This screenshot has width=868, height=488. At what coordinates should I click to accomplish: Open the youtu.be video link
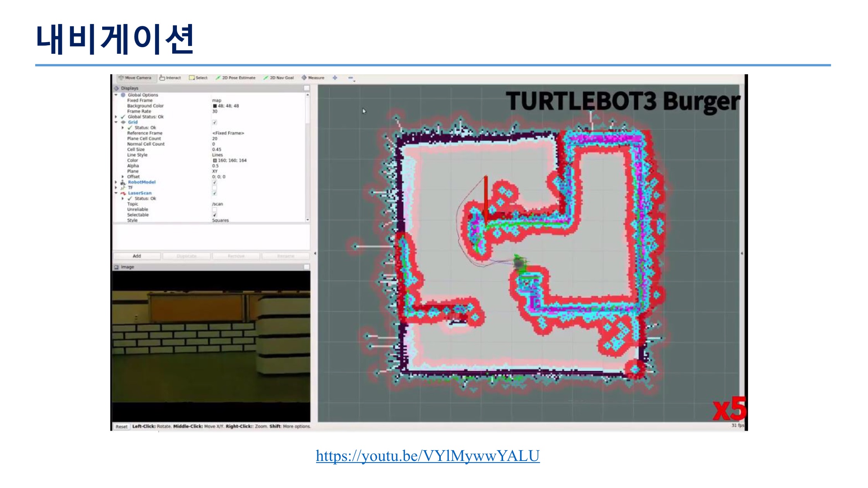coord(428,456)
